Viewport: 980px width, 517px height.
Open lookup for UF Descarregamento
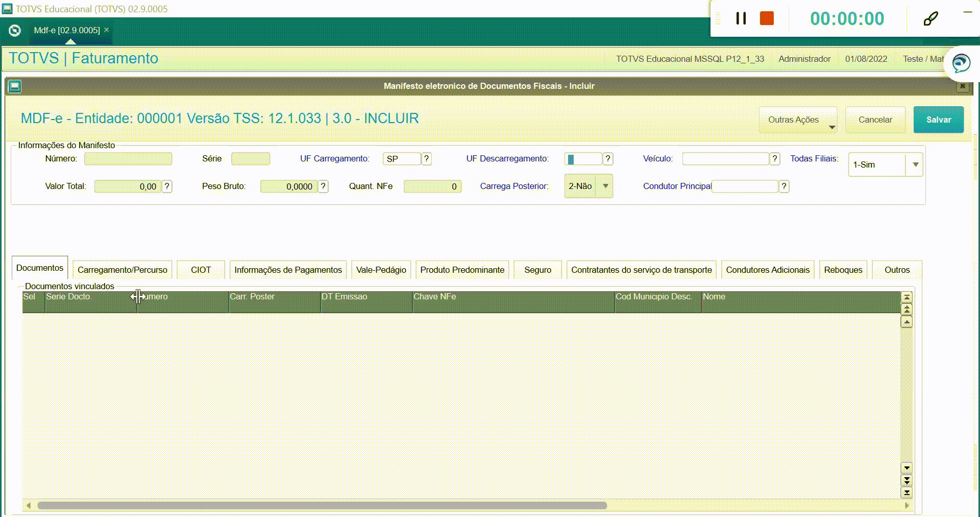(x=608, y=159)
